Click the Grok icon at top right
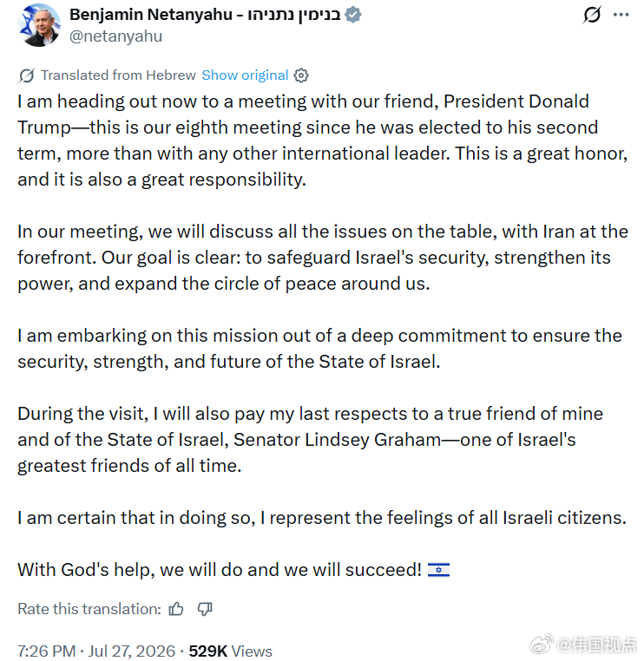This screenshot has width=644, height=661. pyautogui.click(x=592, y=15)
